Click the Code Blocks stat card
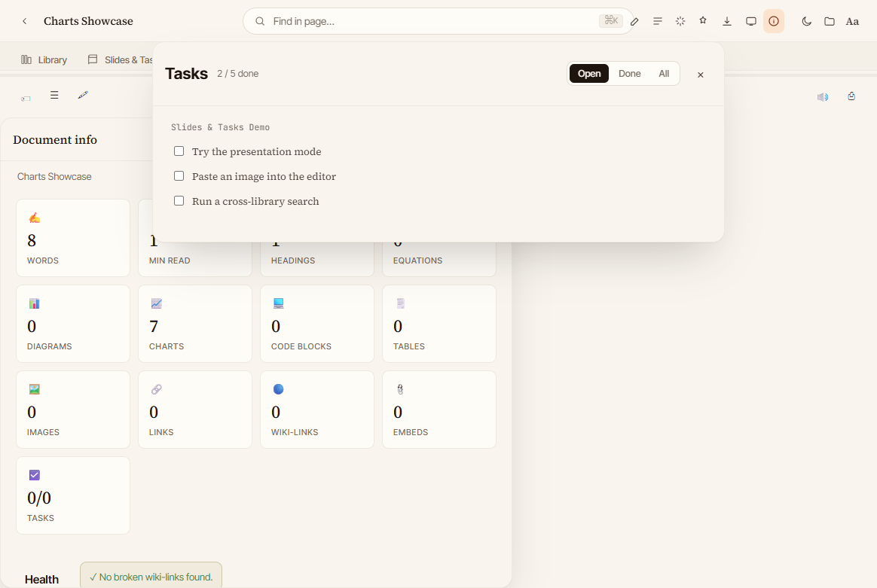The width and height of the screenshot is (877, 588). pyautogui.click(x=317, y=324)
